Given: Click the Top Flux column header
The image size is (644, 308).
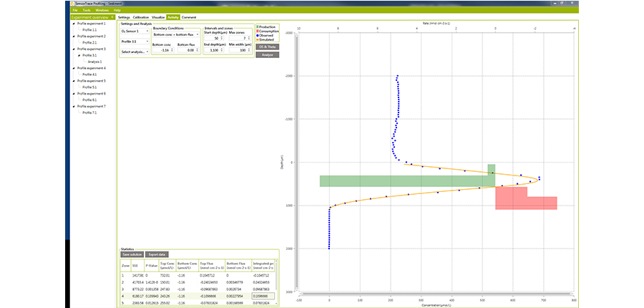Looking at the screenshot, I should pyautogui.click(x=212, y=266).
